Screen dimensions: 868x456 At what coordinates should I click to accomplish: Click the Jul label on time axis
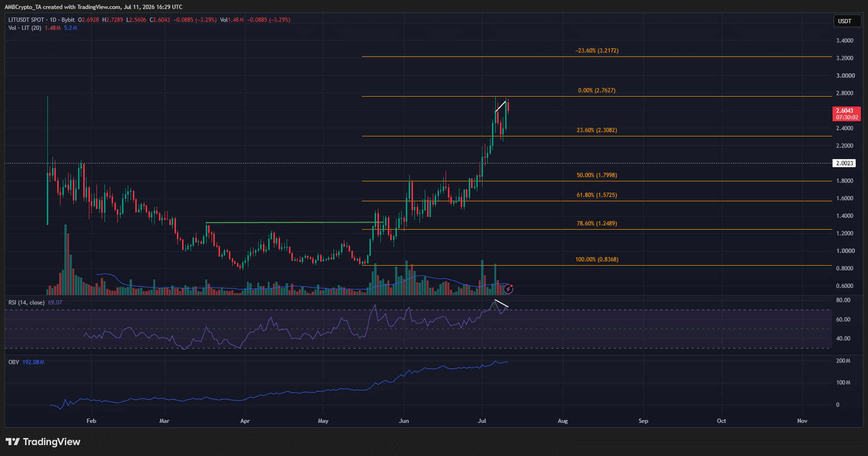[x=482, y=421]
